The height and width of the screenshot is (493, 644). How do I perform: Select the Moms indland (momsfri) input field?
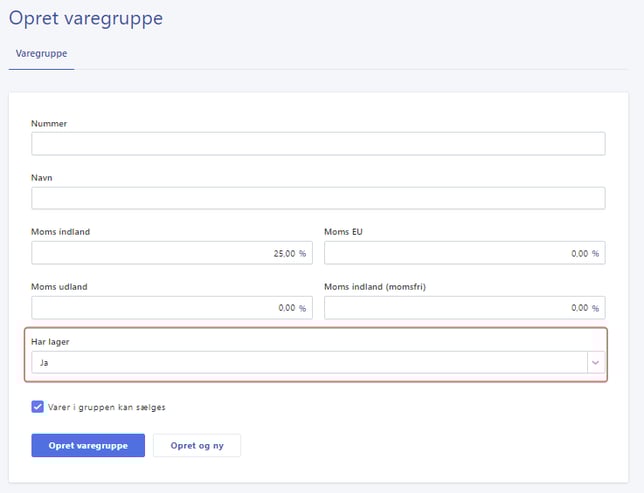pyautogui.click(x=464, y=308)
